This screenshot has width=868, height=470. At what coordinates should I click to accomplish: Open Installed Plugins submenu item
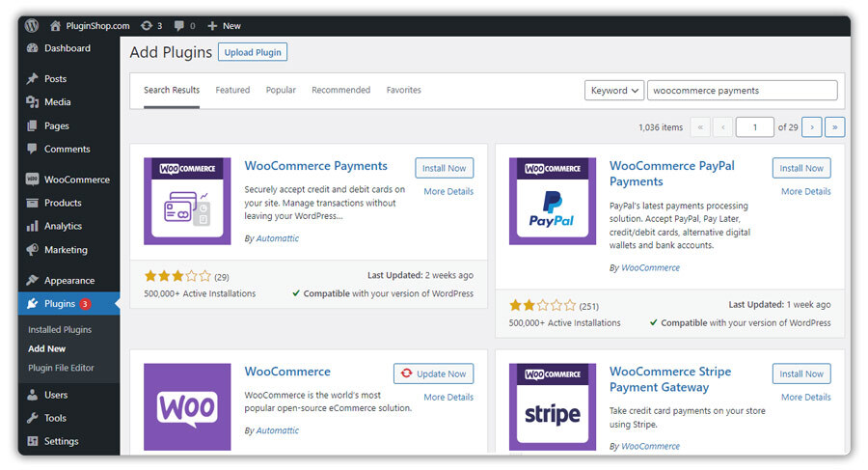point(60,329)
